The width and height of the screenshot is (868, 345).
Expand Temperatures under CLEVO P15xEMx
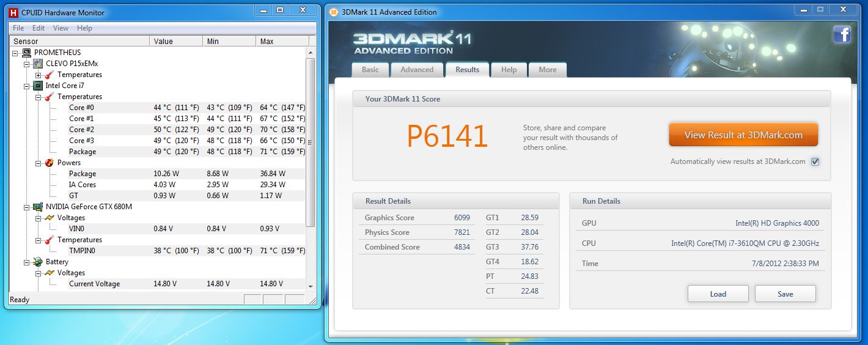point(38,75)
